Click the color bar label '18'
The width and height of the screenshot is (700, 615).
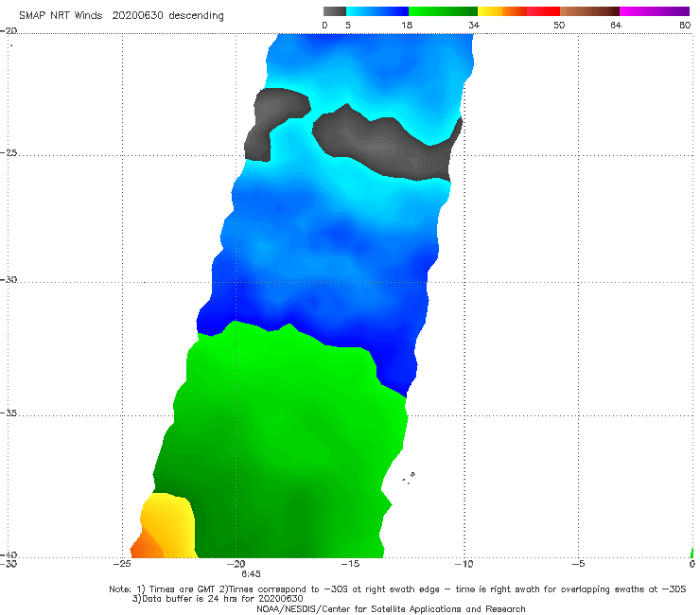pyautogui.click(x=407, y=26)
